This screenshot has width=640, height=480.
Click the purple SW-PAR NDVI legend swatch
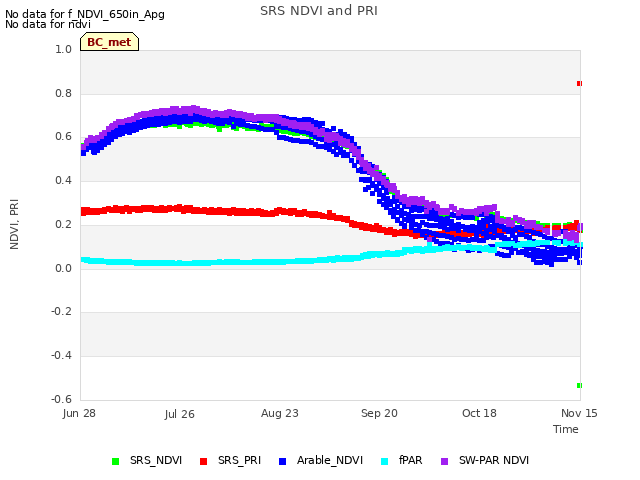click(x=444, y=461)
